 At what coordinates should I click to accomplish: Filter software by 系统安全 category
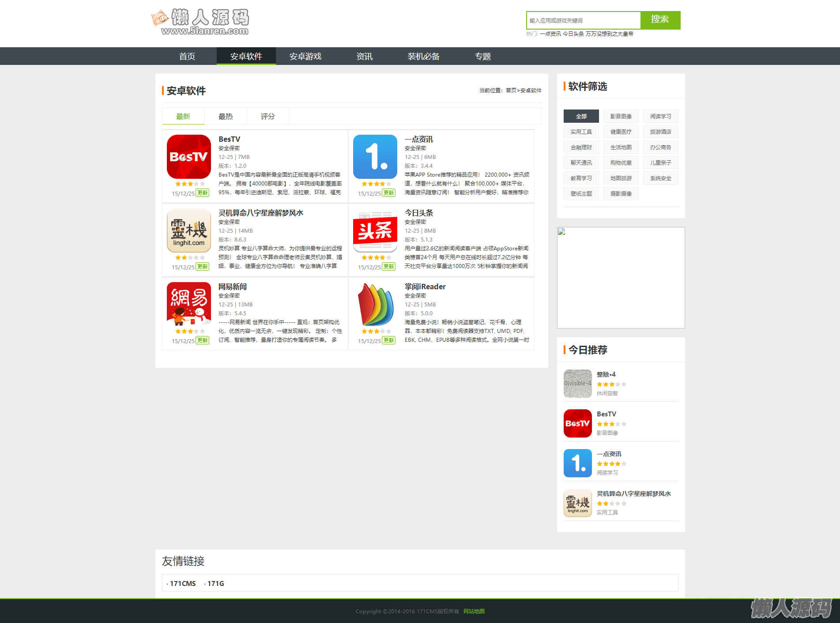click(x=660, y=178)
